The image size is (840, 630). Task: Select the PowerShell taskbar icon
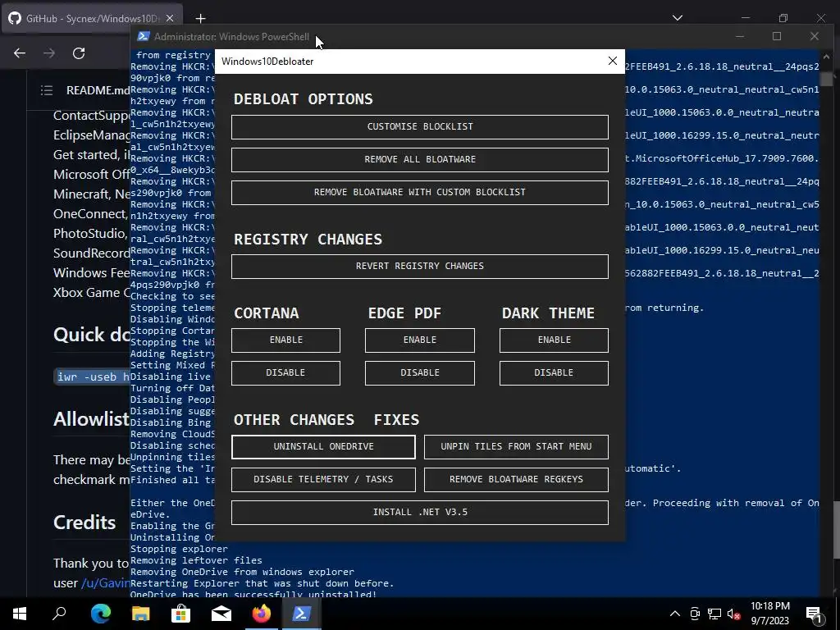(x=301, y=614)
